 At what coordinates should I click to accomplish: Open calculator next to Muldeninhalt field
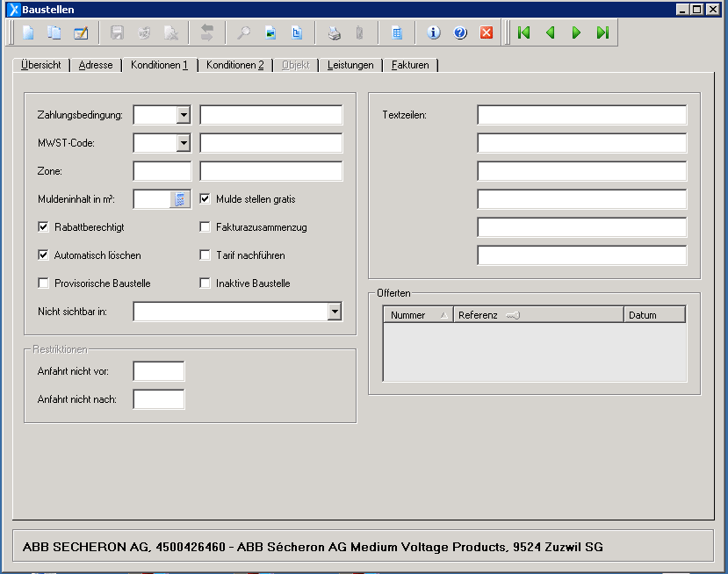pyautogui.click(x=180, y=199)
